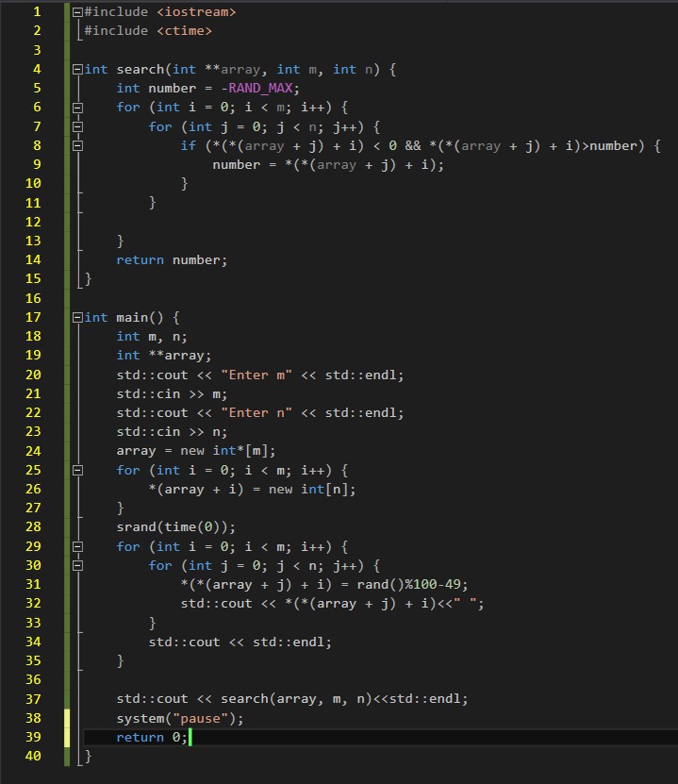
Task: Click line number 16 in the gutter
Action: (x=33, y=298)
